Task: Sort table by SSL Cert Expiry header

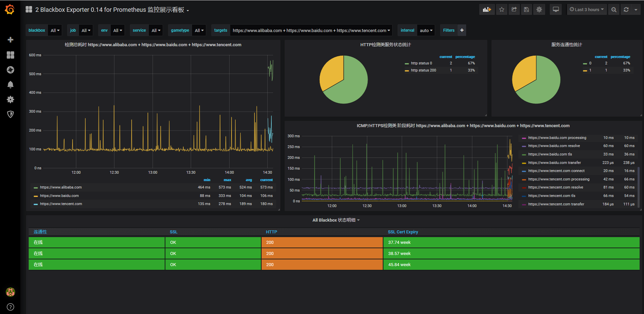Action: pos(403,232)
